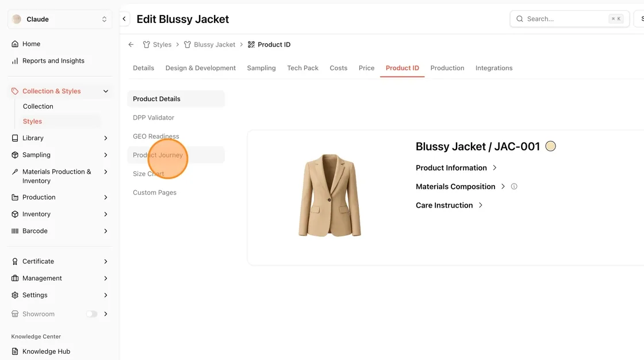Collapse the sidebar with the chevron button
This screenshot has height=360, width=644.
pyautogui.click(x=124, y=19)
